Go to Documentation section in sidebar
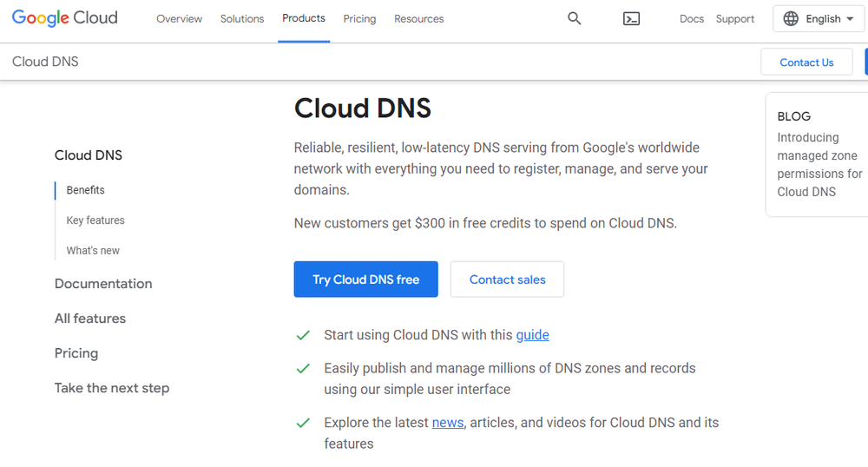The height and width of the screenshot is (467, 868). [103, 284]
